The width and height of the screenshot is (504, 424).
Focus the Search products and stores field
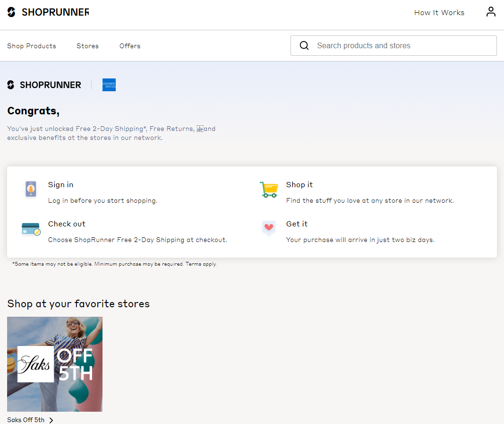[x=393, y=46]
